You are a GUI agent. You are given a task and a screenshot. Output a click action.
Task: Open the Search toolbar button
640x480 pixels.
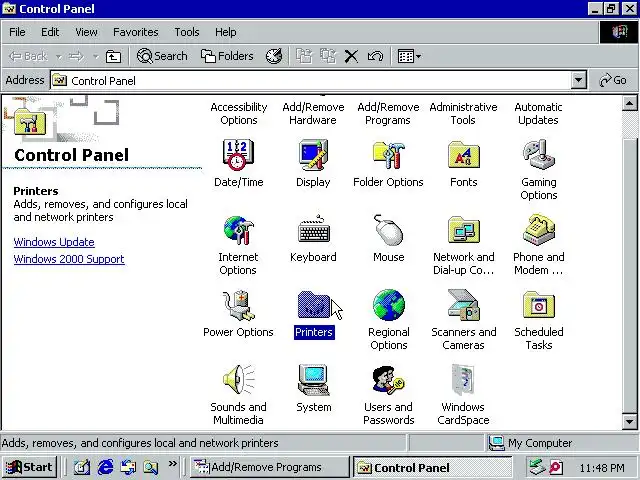162,56
